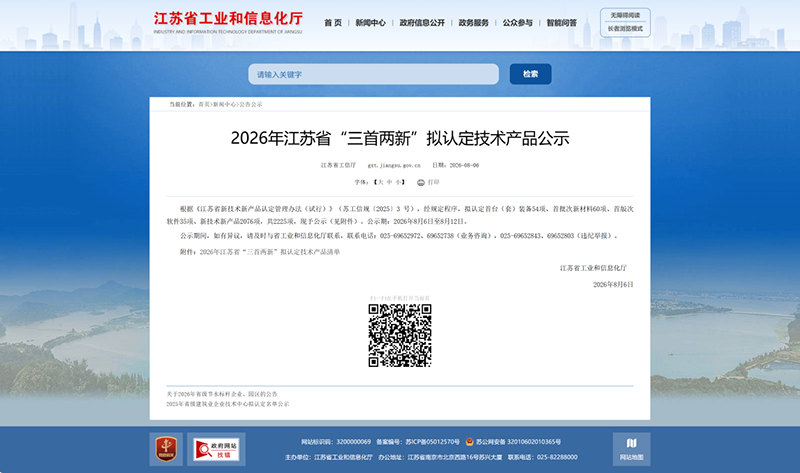This screenshot has width=800, height=473.
Task: Follow the 首页 breadcrumb link
Action: click(x=204, y=104)
